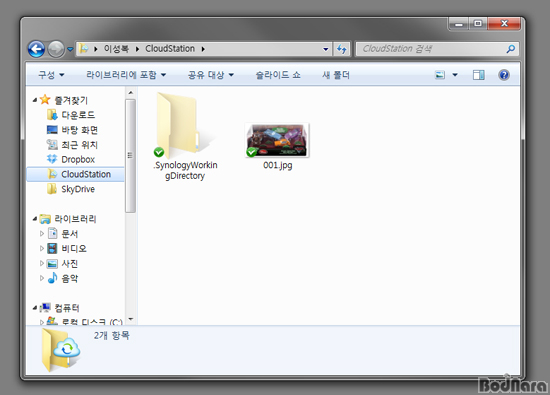Collapse the 즐겨찾기 group

35,100
